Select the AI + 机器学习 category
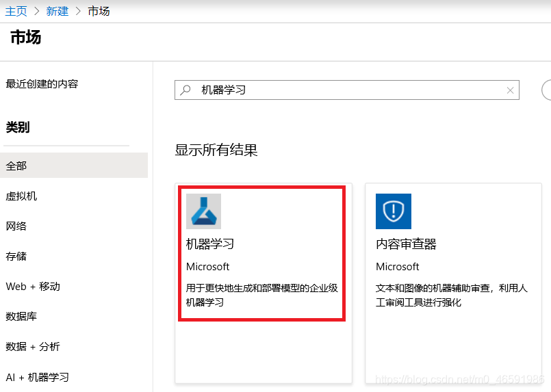Image resolution: width=551 pixels, height=392 pixels. point(37,377)
